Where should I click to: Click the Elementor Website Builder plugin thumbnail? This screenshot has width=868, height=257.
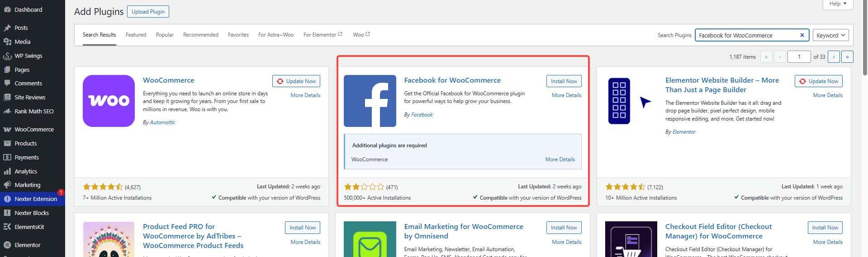coord(631,101)
